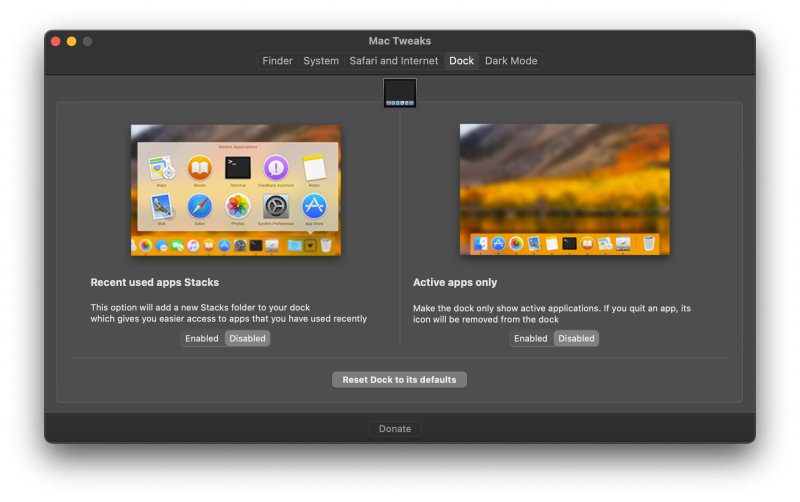Click the Active apps only heading
This screenshot has height=502, width=800.
point(455,282)
